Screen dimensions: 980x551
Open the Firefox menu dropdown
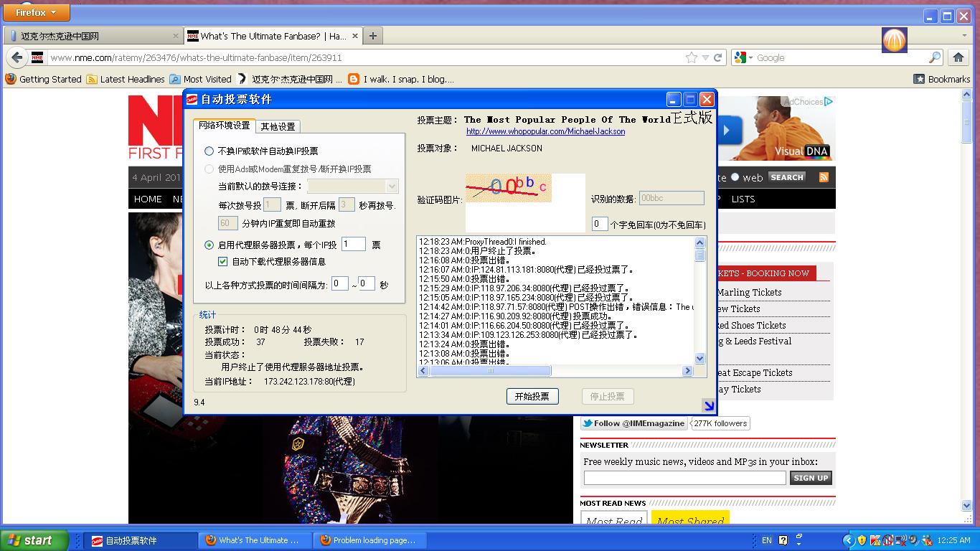pyautogui.click(x=36, y=12)
